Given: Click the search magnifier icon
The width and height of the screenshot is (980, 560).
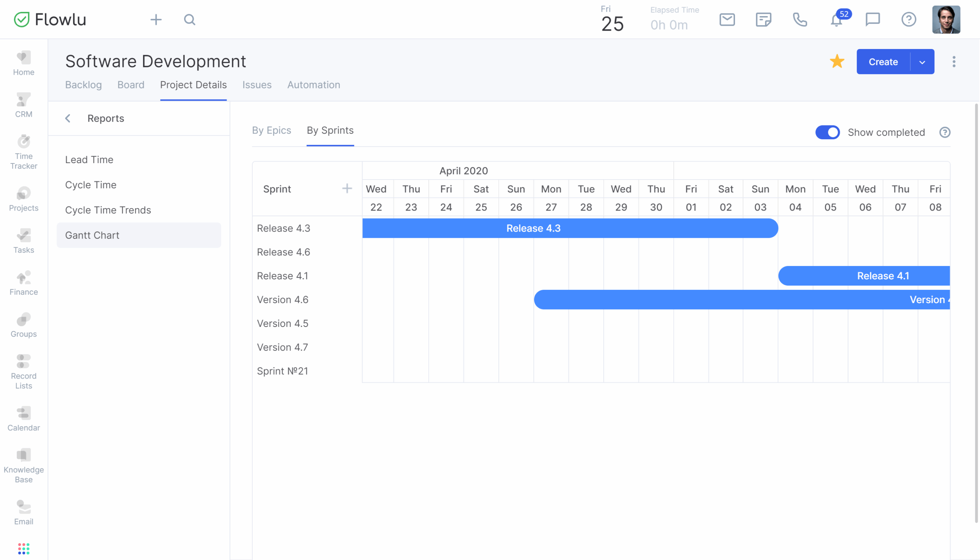Looking at the screenshot, I should coord(189,20).
